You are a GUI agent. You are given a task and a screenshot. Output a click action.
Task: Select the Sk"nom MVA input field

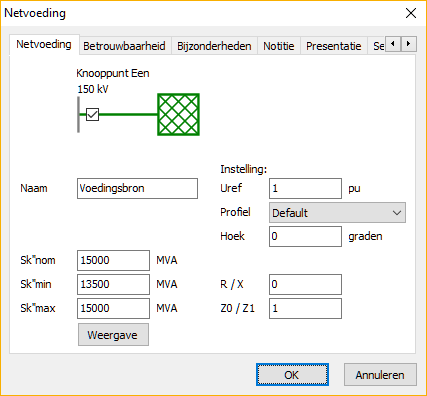point(113,260)
